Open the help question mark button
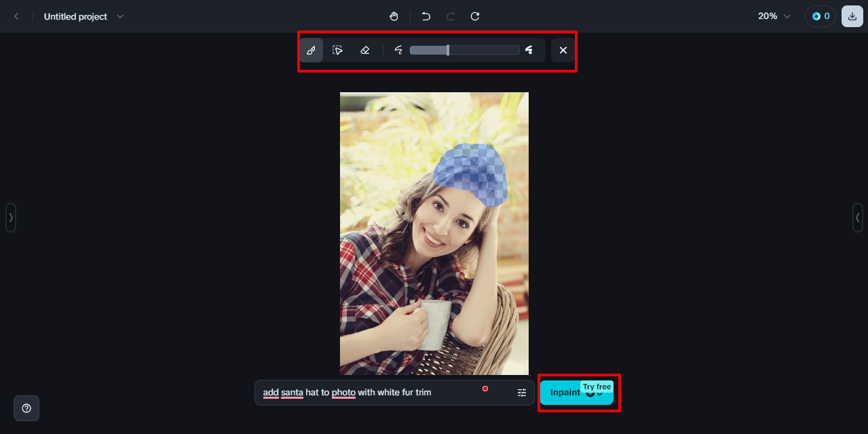Image resolution: width=868 pixels, height=434 pixels. pyautogui.click(x=26, y=408)
